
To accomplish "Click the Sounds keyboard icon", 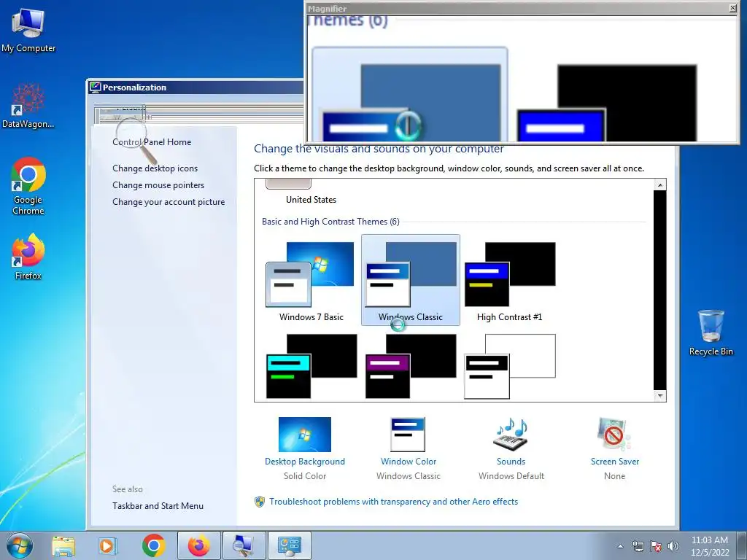I will [511, 435].
